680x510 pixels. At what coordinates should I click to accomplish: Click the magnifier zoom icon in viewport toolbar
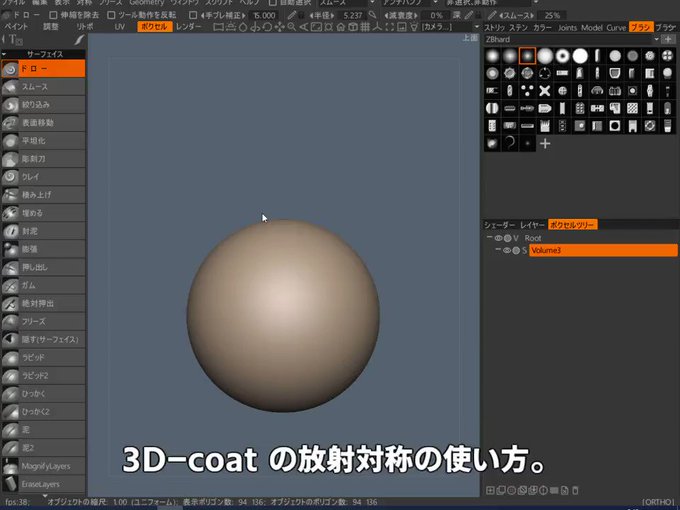click(x=291, y=27)
